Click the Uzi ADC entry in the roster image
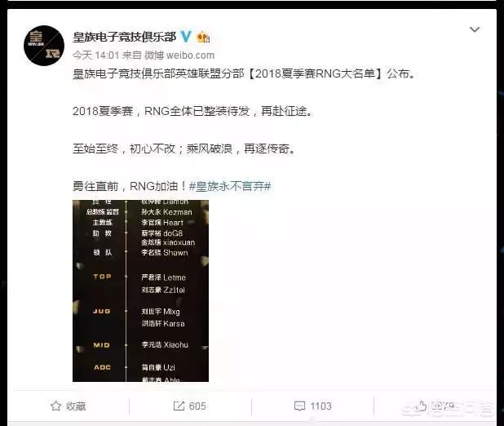This screenshot has height=426, width=504. click(x=158, y=367)
